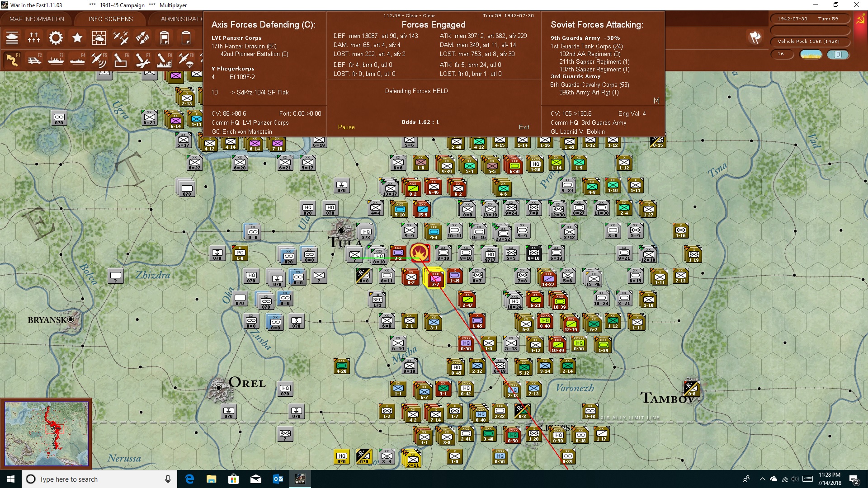Open the air doctrine planes screen
This screenshot has height=488, width=868.
(121, 38)
